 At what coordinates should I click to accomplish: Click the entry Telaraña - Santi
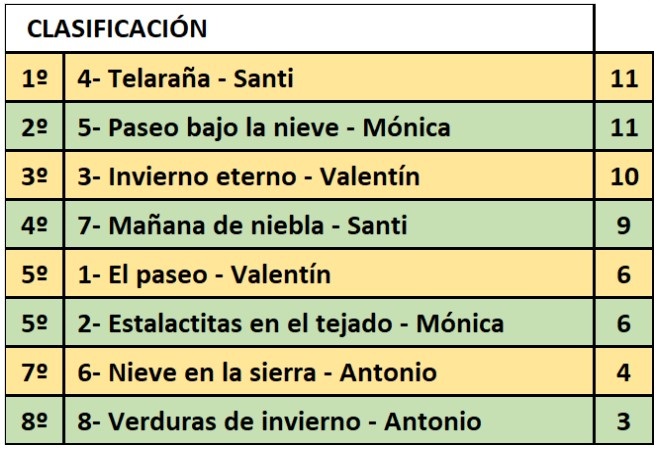click(186, 78)
